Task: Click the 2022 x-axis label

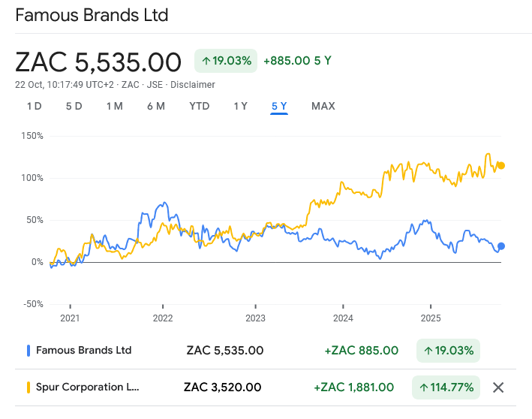Action: coord(163,318)
